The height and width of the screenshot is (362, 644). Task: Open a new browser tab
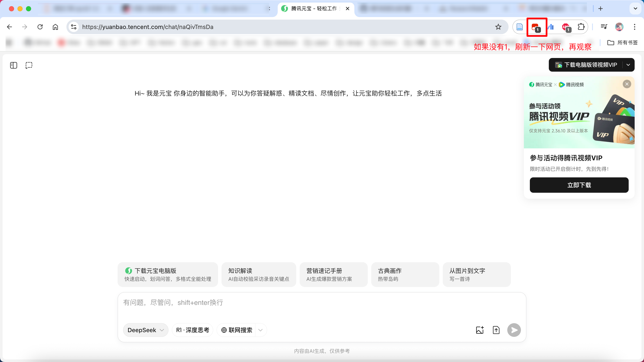point(601,9)
